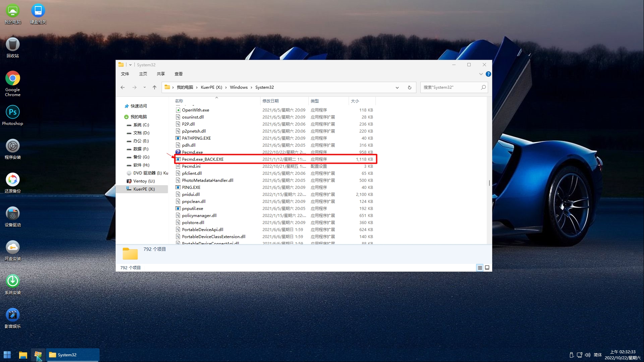Open 设备驱动 desktop icon
Screen dimensions: 644x362
(13, 217)
